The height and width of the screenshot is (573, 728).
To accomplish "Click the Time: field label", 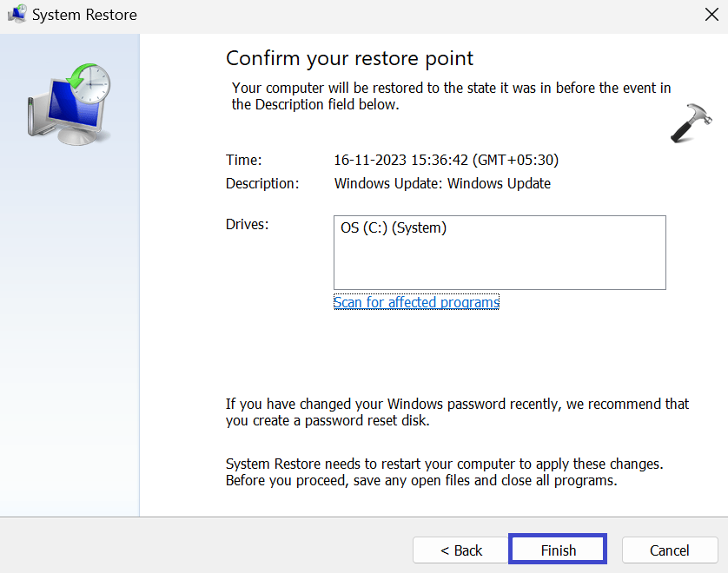I will (243, 160).
